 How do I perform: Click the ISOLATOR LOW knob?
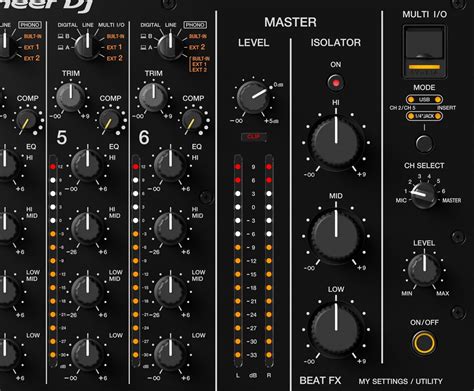click(336, 329)
